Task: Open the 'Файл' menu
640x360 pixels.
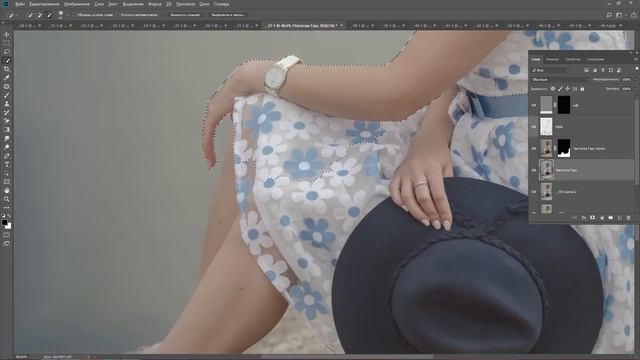Action: (20, 4)
